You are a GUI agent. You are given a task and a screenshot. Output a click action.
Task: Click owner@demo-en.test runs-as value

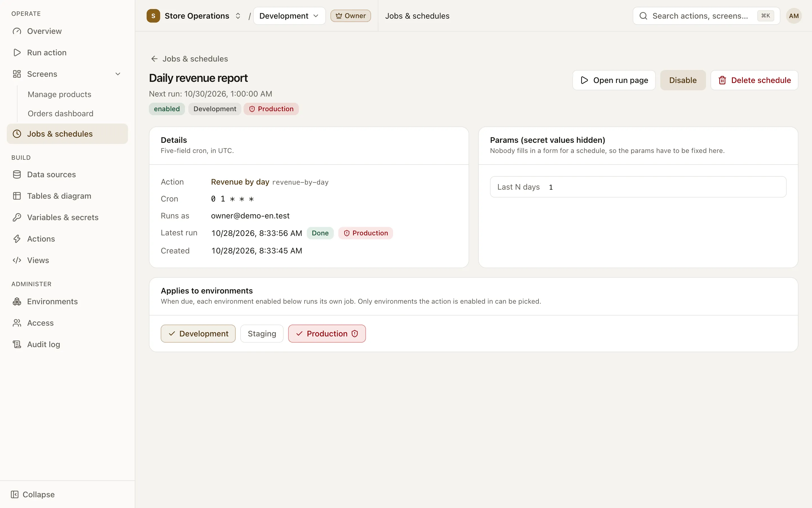(x=250, y=216)
